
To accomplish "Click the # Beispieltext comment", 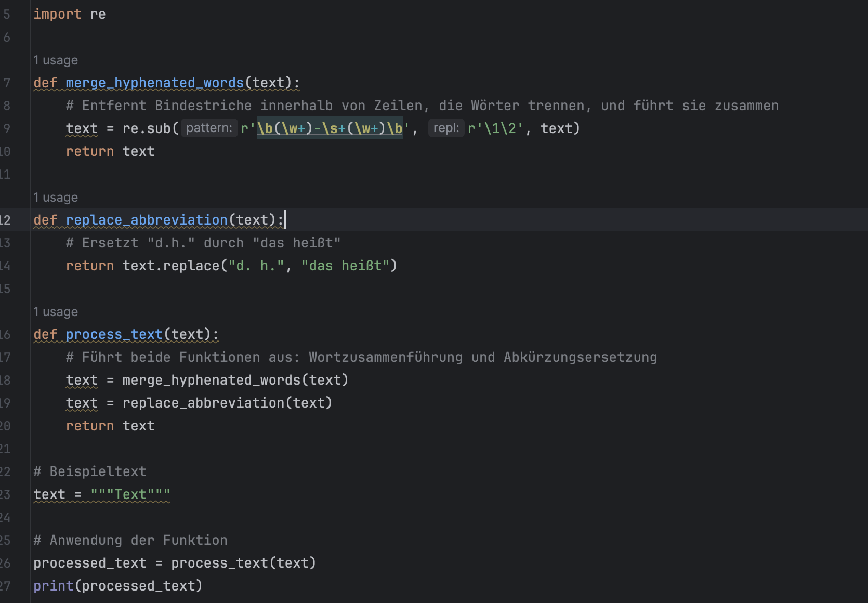I will click(x=89, y=471).
